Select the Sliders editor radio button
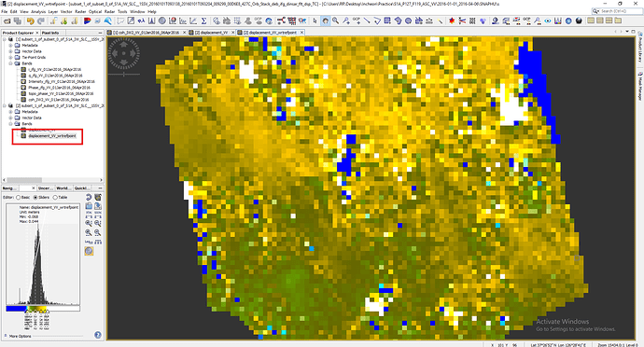This screenshot has height=347, width=644. click(41, 198)
